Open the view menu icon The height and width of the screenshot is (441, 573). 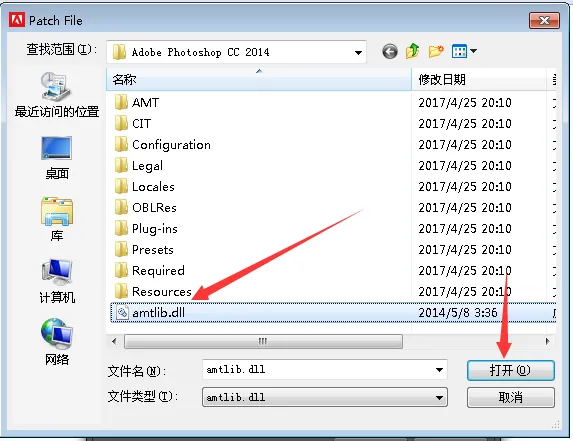[464, 51]
